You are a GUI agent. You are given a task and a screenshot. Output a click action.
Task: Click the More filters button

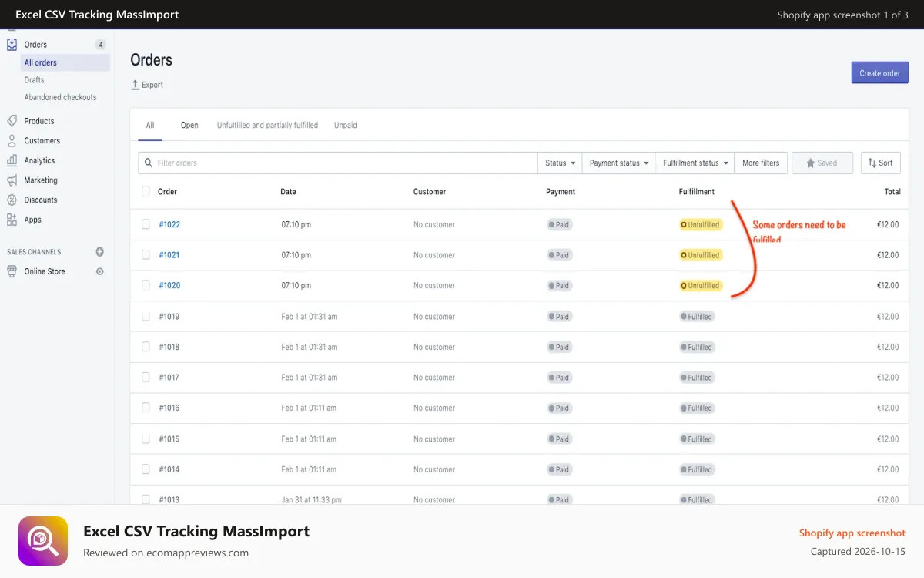point(761,163)
